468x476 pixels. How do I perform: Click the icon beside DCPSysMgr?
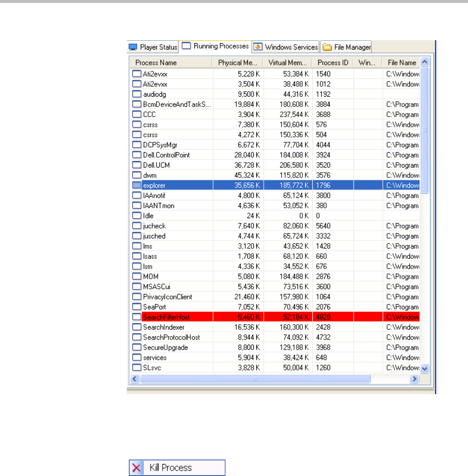[x=137, y=145]
